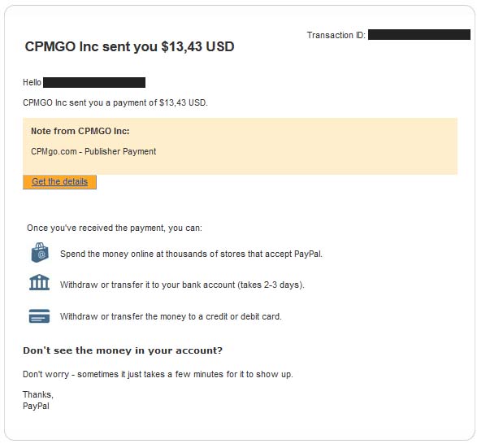Click the 'Don't worry - sometimes it just takes' sentence
Image resolution: width=477 pixels, height=448 pixels.
[x=158, y=374]
